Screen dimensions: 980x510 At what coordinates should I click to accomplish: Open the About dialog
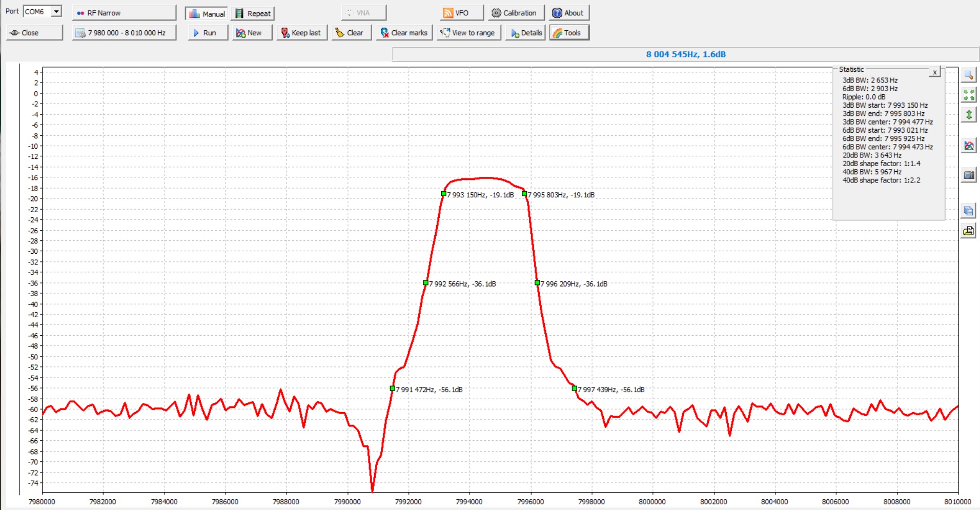point(568,13)
